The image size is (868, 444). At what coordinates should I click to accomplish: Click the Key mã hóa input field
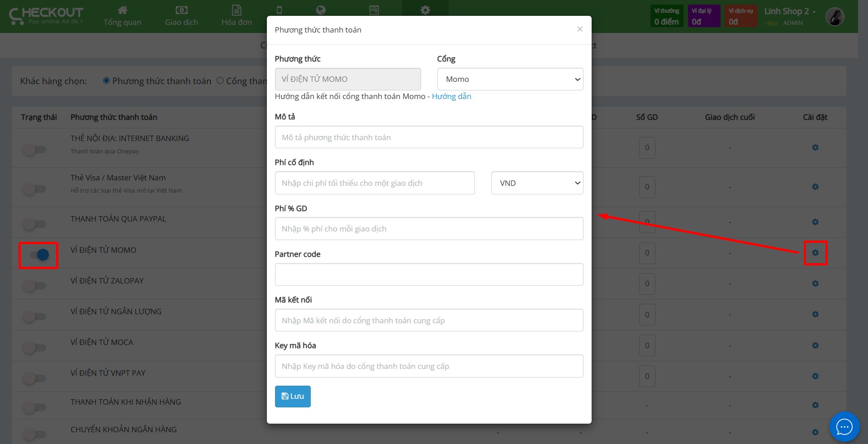point(429,366)
